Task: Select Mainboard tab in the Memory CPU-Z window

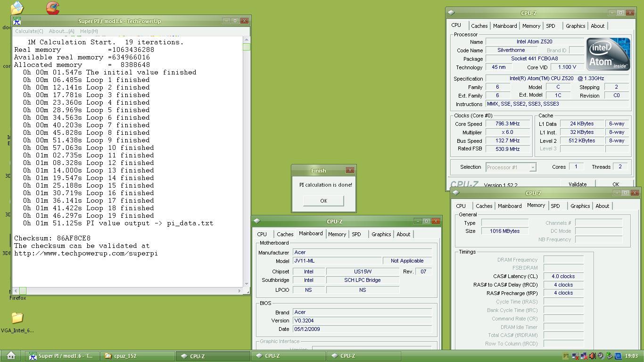Action: coord(510,206)
